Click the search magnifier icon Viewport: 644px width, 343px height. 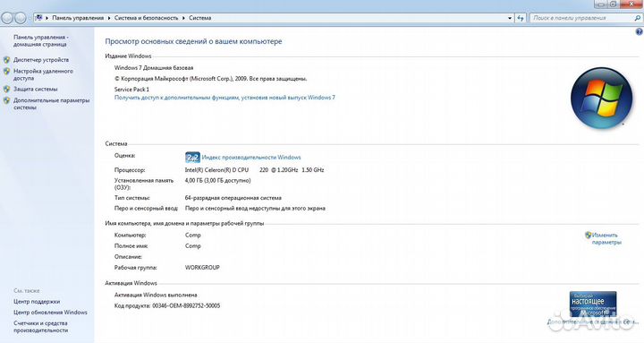point(637,18)
